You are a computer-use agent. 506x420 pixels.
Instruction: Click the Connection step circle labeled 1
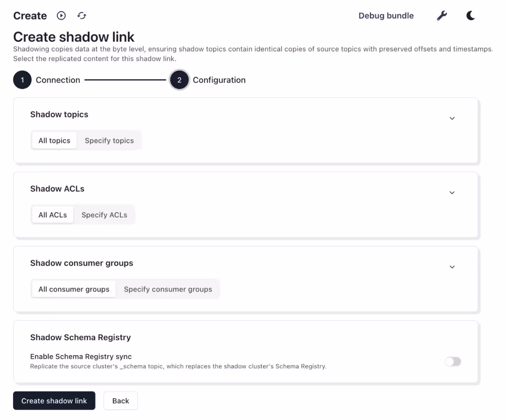tap(22, 80)
